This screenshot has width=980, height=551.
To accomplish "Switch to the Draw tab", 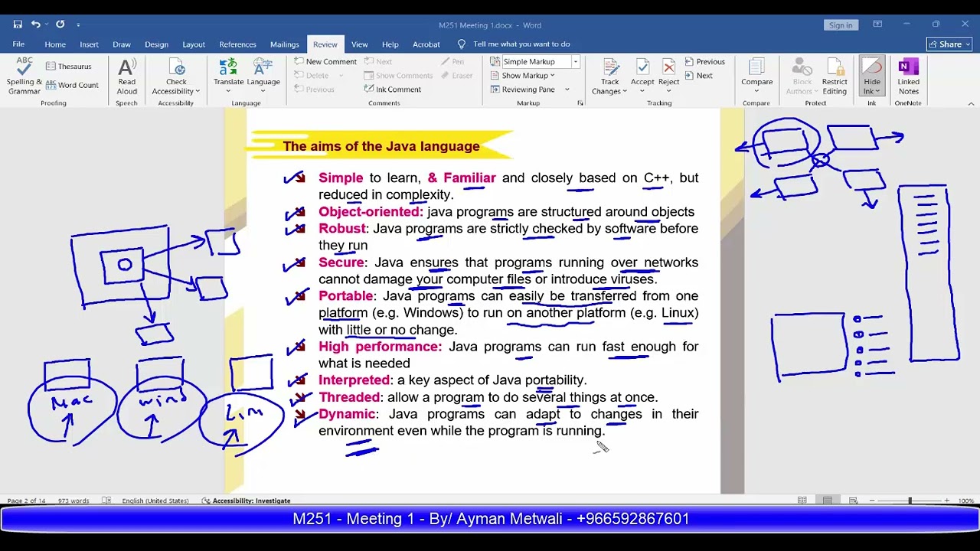I will (x=122, y=44).
